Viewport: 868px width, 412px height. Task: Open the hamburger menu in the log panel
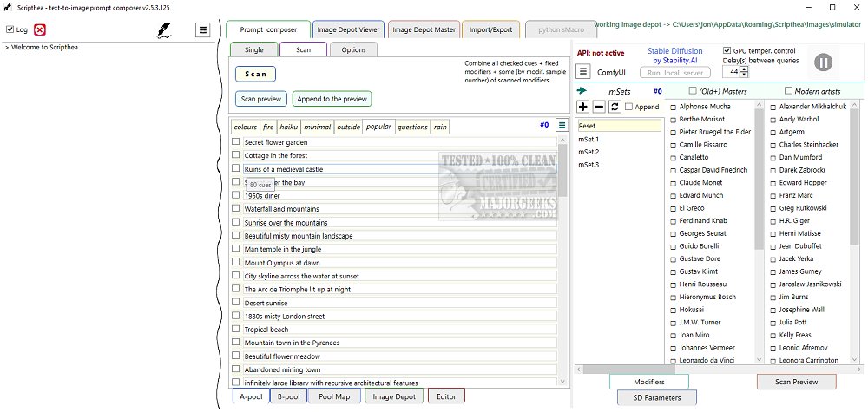203,29
